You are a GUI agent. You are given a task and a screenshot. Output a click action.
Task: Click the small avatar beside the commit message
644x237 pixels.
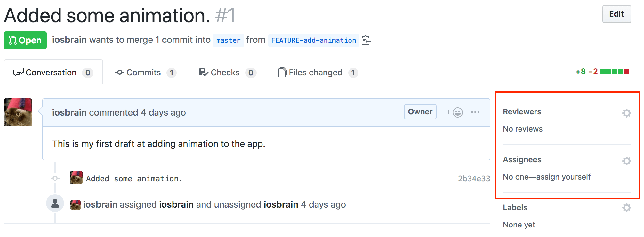[76, 178]
